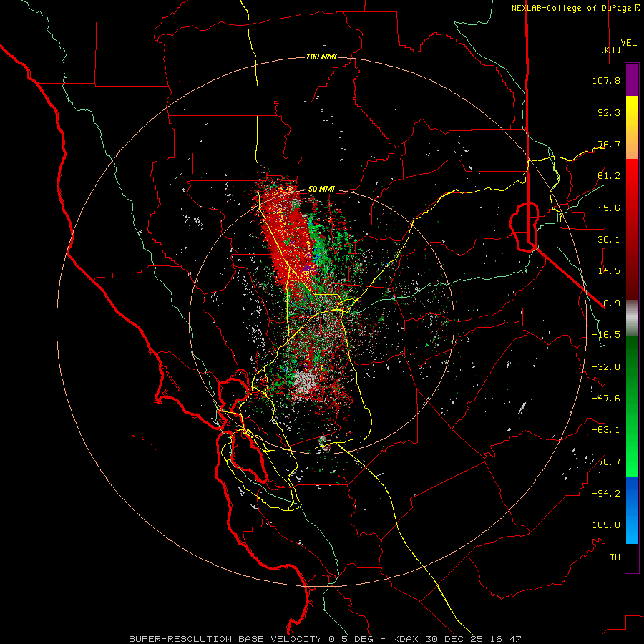Select the 107.8 scale value
Screen dimensions: 644x644
point(606,80)
